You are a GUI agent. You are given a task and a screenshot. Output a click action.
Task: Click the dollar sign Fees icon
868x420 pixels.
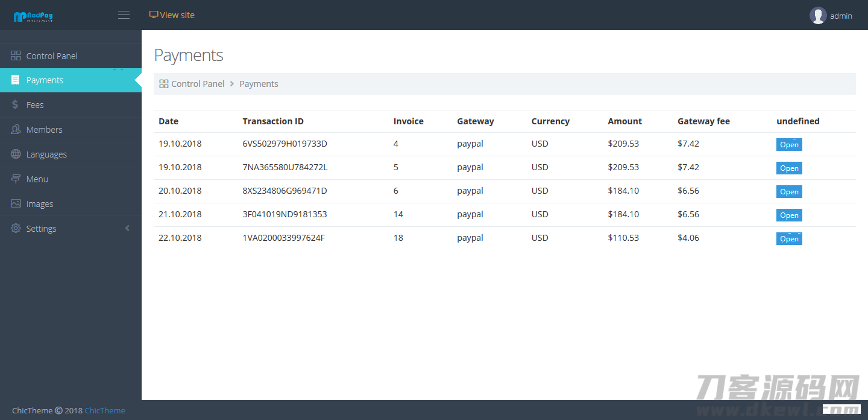16,105
